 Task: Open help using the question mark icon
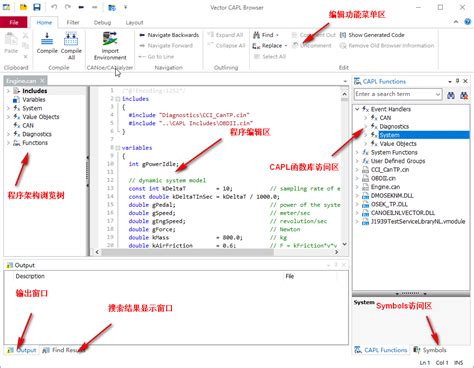468,22
